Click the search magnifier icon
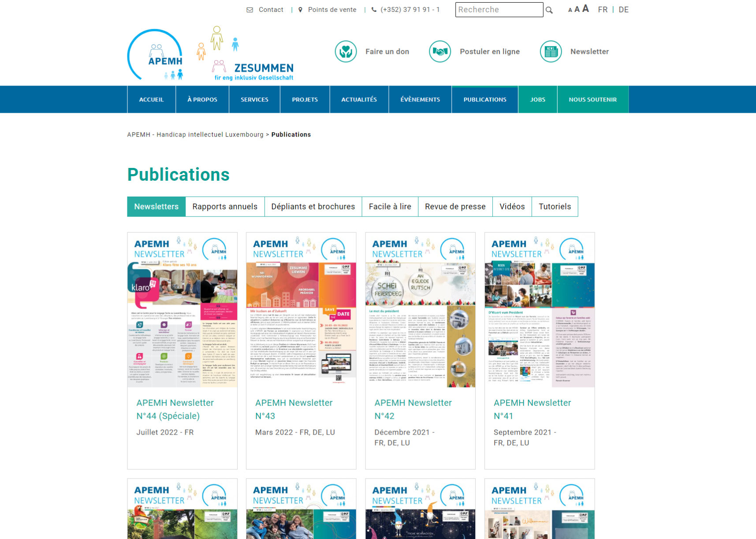 pyautogui.click(x=549, y=10)
